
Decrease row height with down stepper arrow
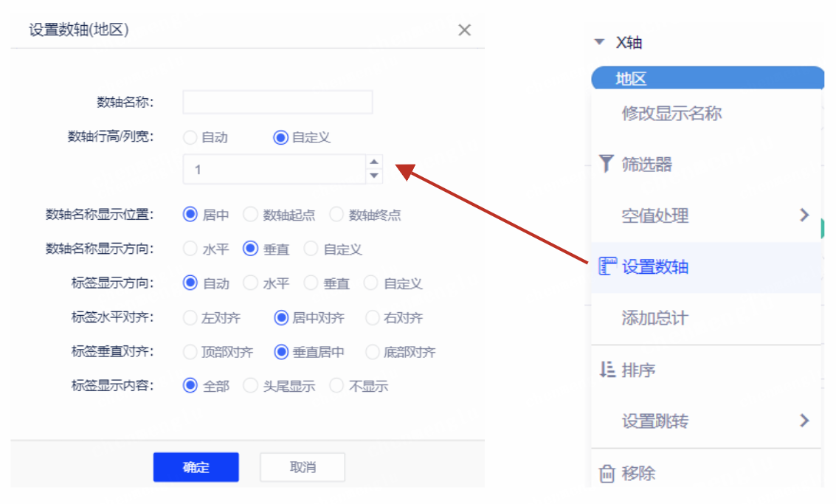click(x=374, y=176)
